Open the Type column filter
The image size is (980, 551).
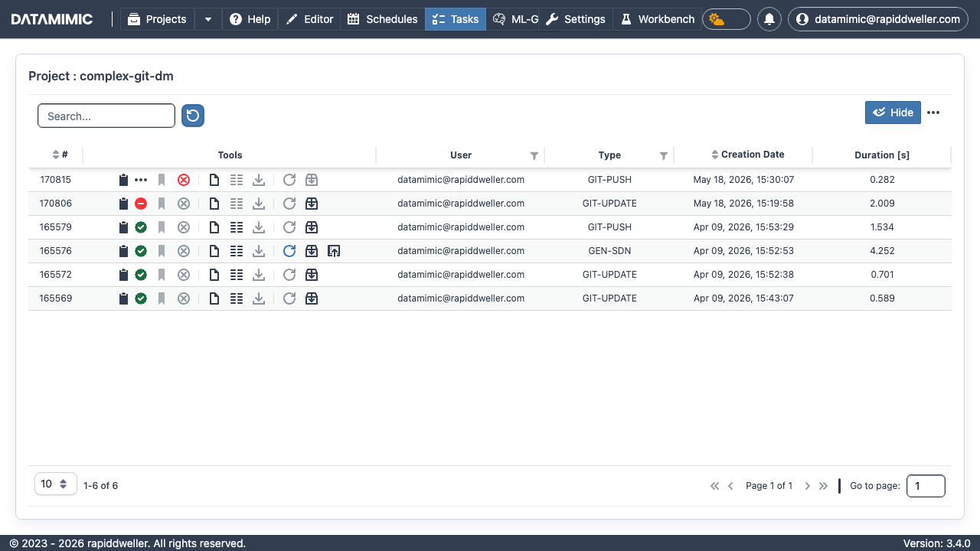tap(664, 155)
